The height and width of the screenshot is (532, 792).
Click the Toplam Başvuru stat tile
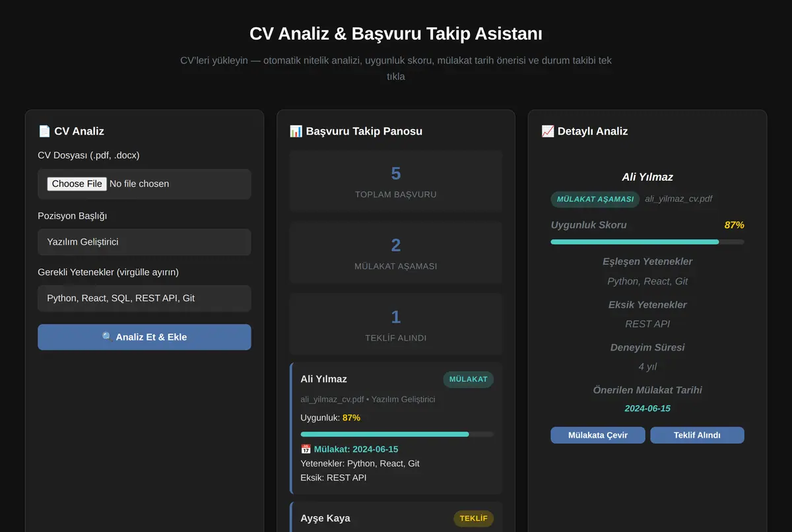click(396, 181)
